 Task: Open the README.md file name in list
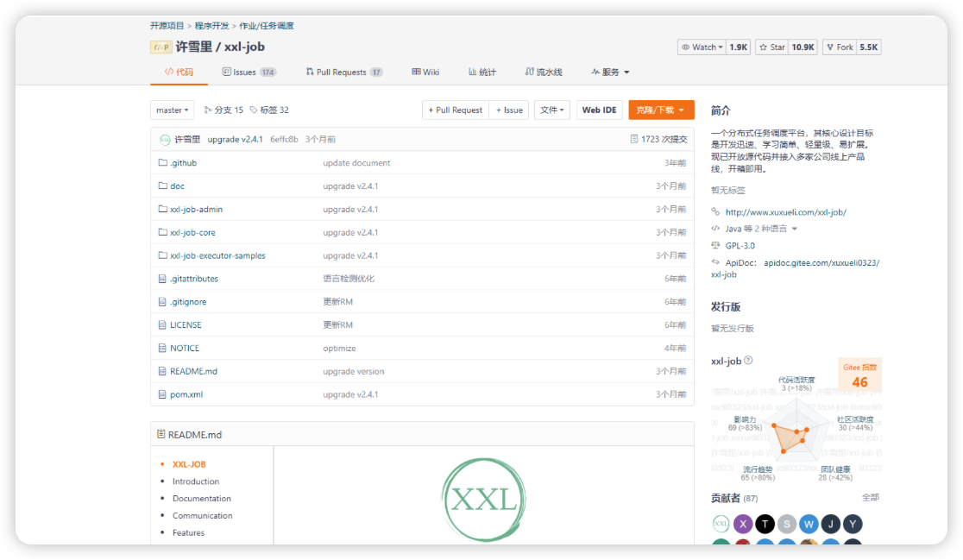pyautogui.click(x=193, y=371)
